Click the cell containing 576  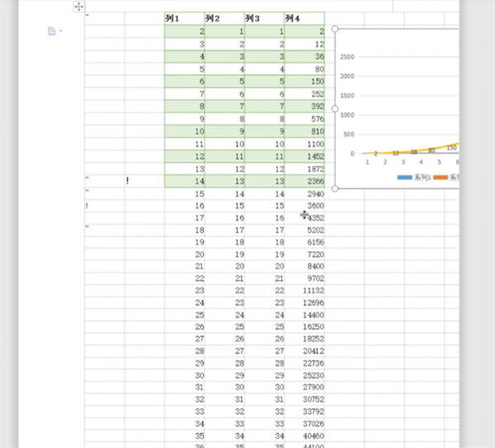point(304,119)
